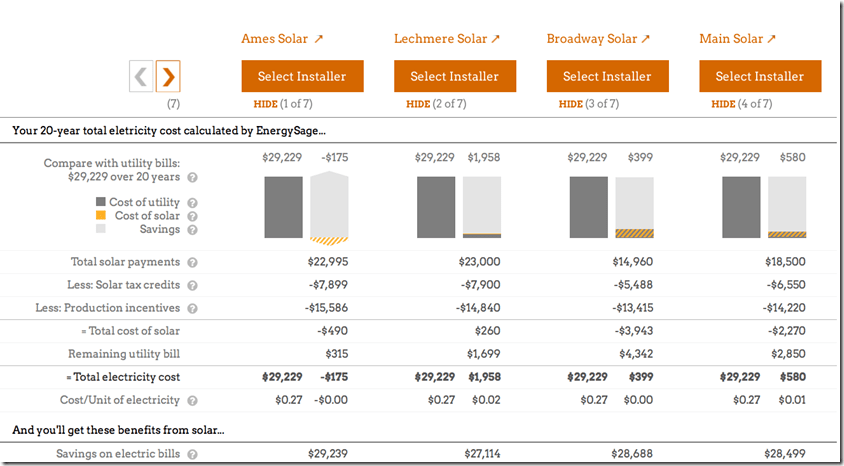Image resolution: width=844 pixels, height=466 pixels.
Task: Hide the Lechmere Solar column
Action: point(418,104)
